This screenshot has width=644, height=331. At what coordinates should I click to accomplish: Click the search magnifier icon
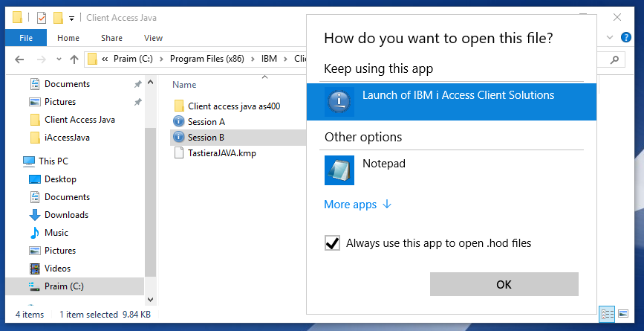click(614, 60)
